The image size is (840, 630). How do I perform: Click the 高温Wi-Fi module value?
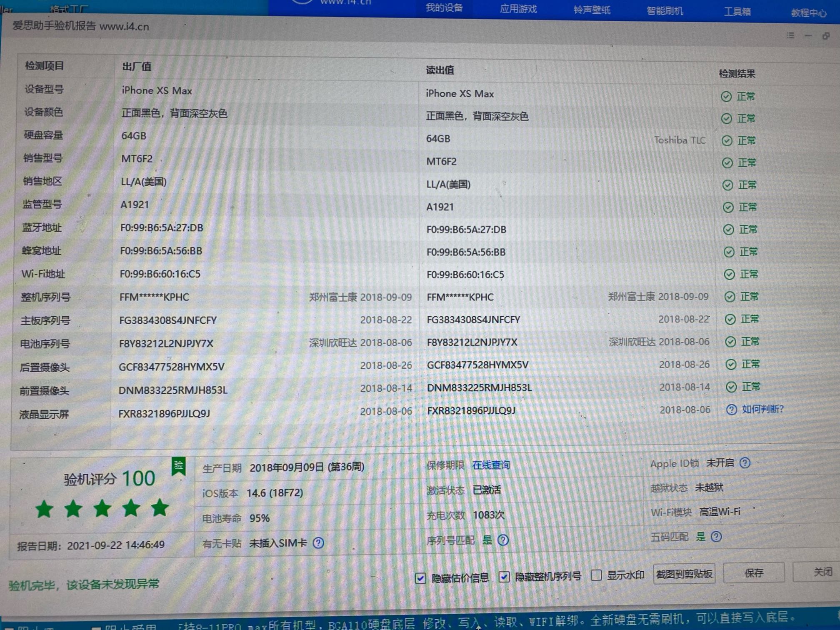pyautogui.click(x=720, y=511)
